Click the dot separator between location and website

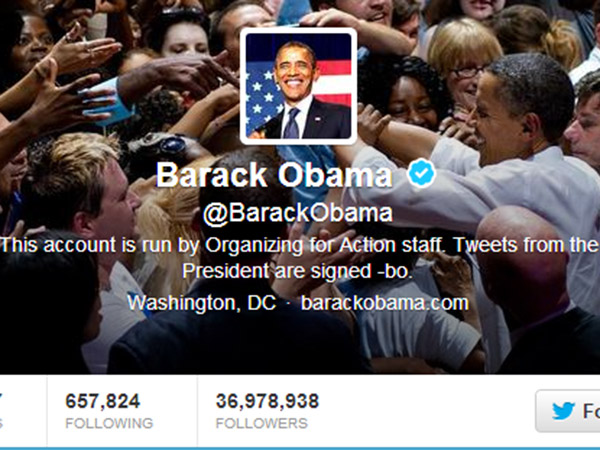point(289,303)
